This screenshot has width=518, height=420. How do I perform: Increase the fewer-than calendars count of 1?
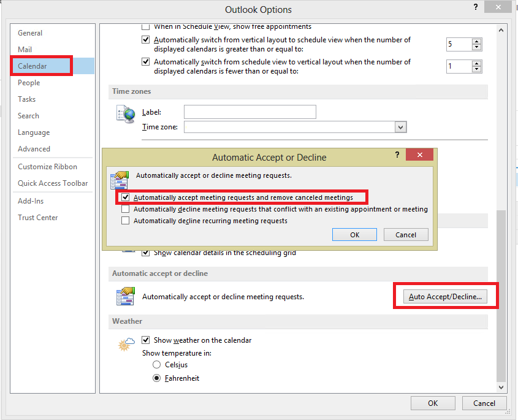476,63
